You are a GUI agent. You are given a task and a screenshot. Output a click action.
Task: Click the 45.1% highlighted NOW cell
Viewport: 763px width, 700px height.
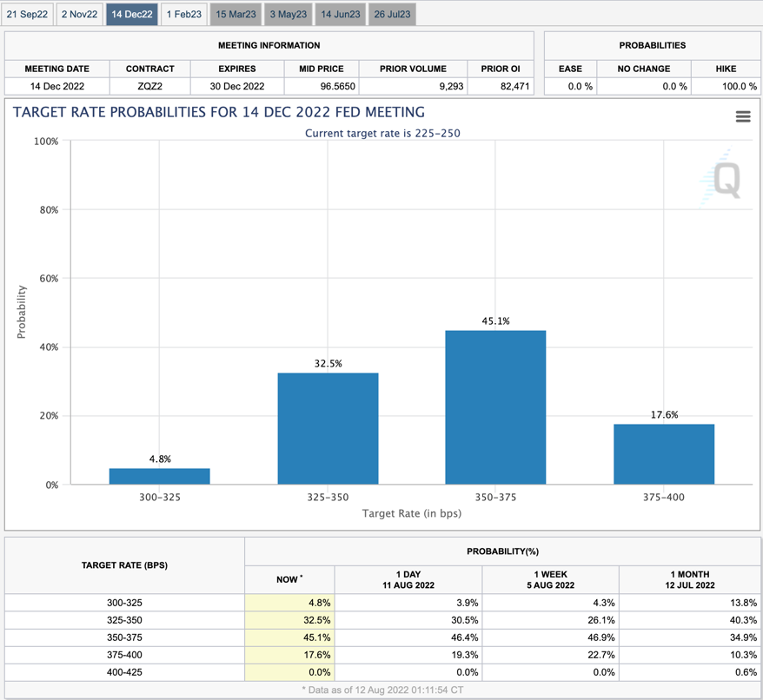coord(289,637)
